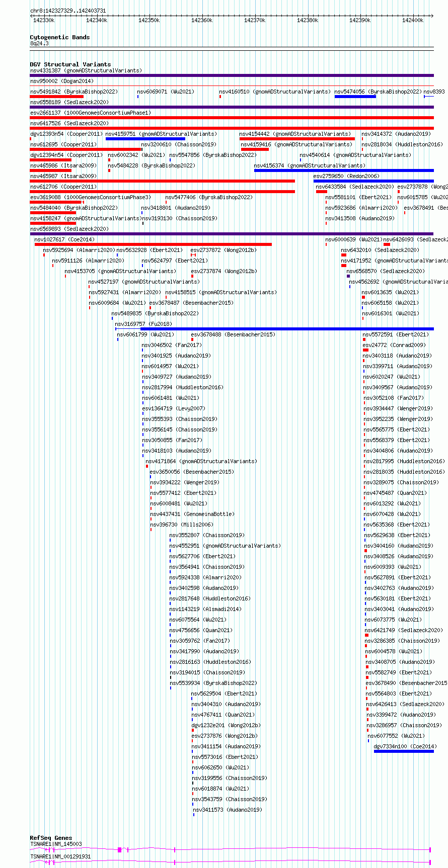Click the blue bar of dgv7334n100 (Coe2014)
This screenshot has height=868, width=448.
tap(404, 751)
